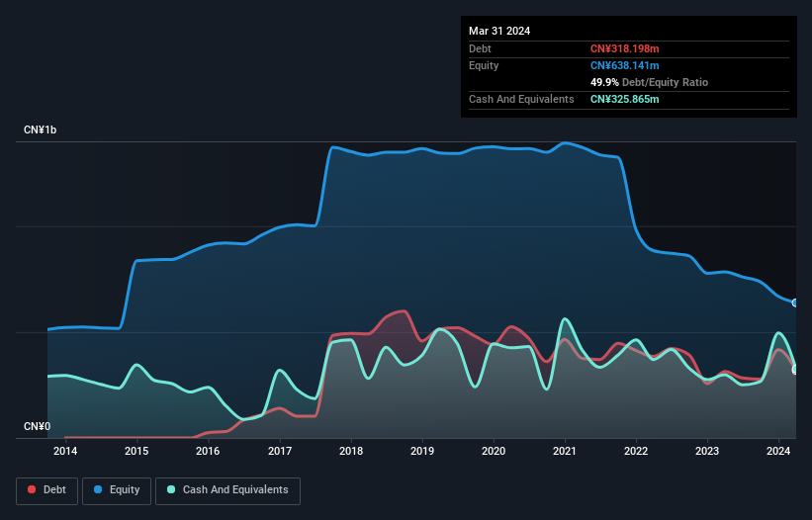Click the CN¥1b y-axis label

point(40,130)
